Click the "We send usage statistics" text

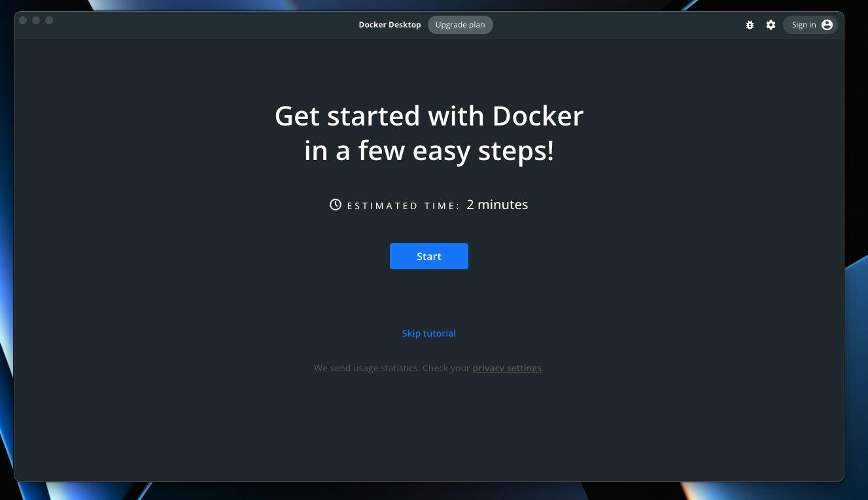coord(366,368)
